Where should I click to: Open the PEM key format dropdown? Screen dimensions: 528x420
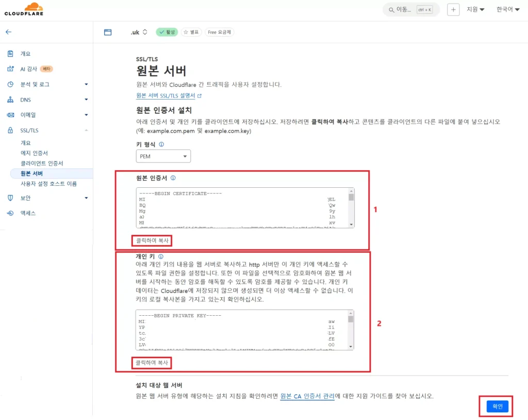[163, 156]
